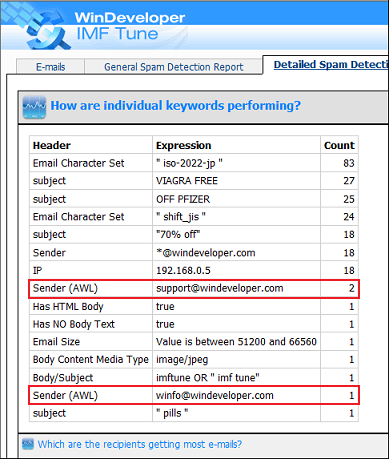Select the shift_jis expression cell
The image size is (389, 459).
(236, 217)
